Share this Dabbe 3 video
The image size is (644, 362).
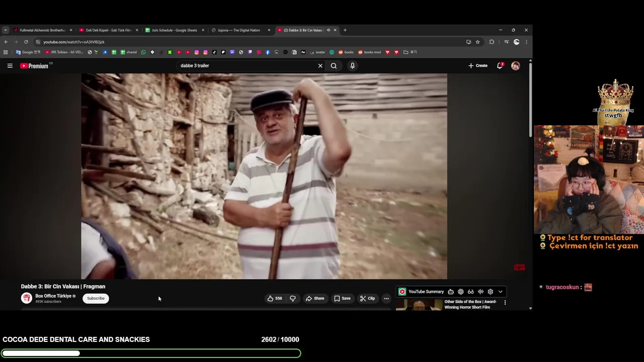click(x=315, y=298)
